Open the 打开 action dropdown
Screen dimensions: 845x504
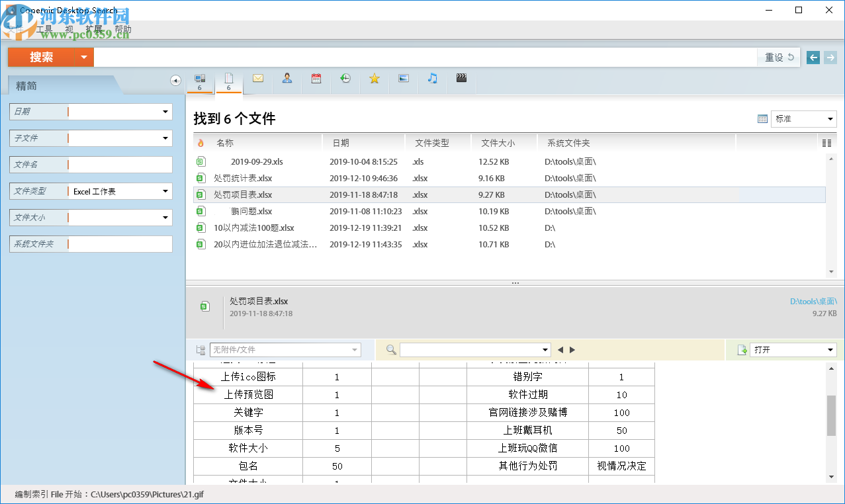tap(829, 349)
